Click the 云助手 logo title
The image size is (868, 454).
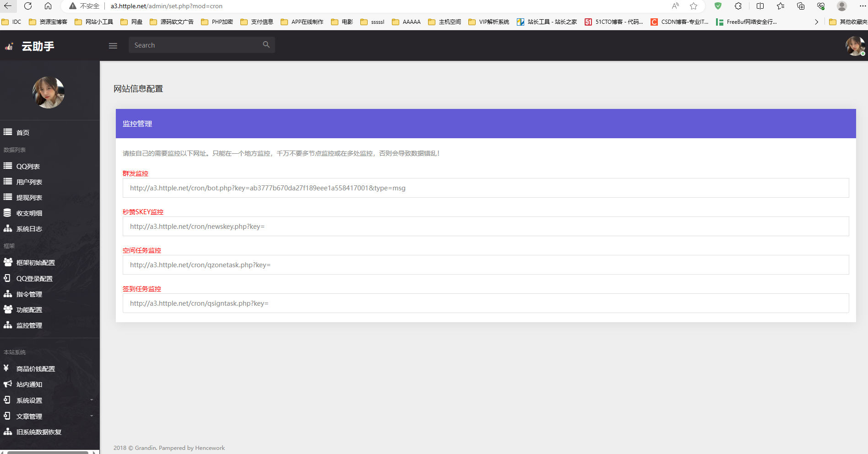(38, 46)
